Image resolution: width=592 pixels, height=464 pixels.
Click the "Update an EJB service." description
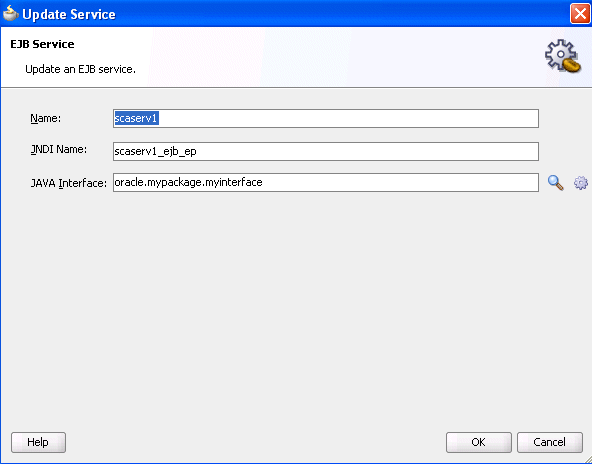coord(80,69)
